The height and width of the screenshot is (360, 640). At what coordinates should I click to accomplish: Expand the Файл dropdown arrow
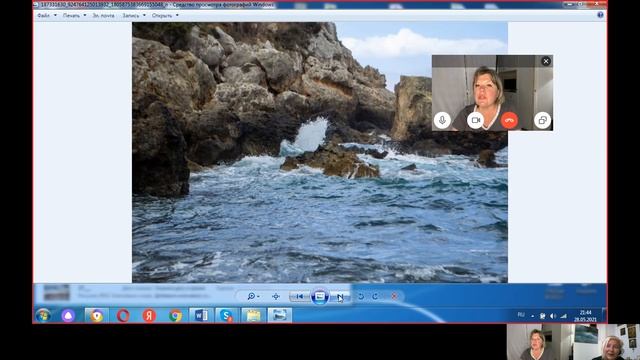[x=55, y=16]
